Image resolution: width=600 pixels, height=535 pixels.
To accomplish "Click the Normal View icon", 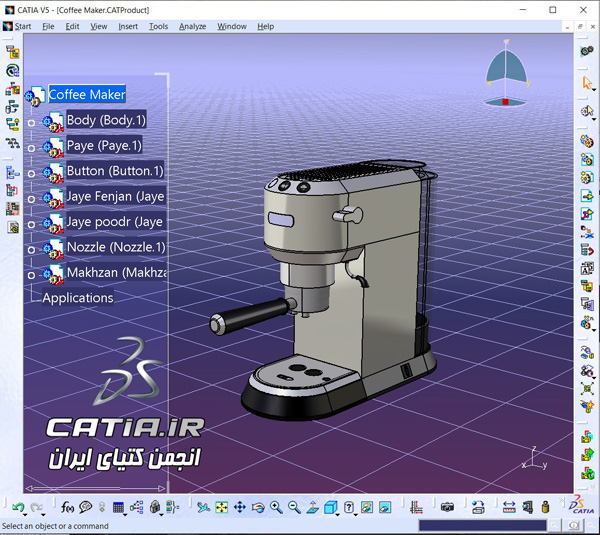I will coord(313,507).
